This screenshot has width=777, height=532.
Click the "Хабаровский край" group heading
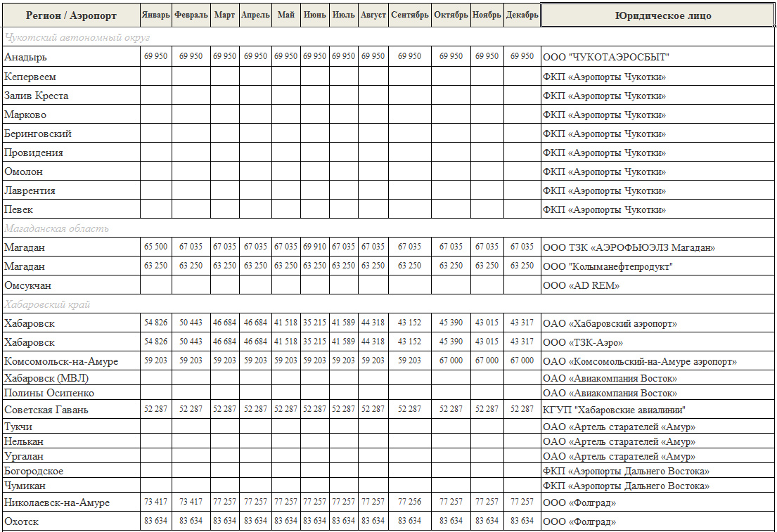pyautogui.click(x=48, y=304)
